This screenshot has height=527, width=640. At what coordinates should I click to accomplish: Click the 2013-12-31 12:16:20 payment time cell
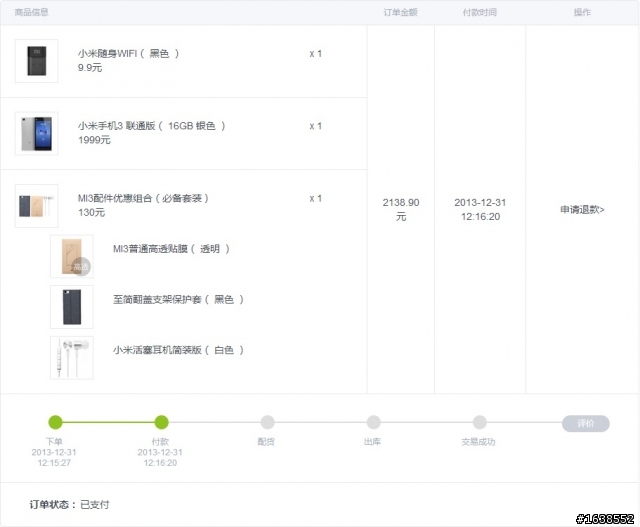tap(480, 209)
